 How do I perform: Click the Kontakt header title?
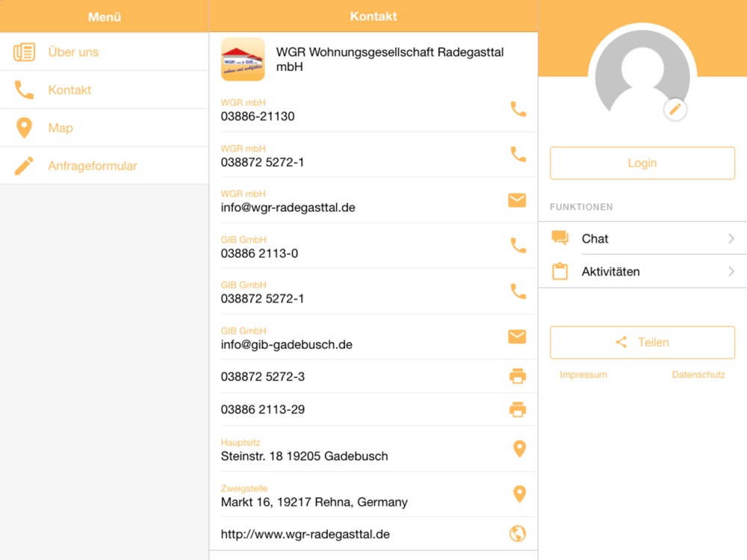click(x=373, y=16)
